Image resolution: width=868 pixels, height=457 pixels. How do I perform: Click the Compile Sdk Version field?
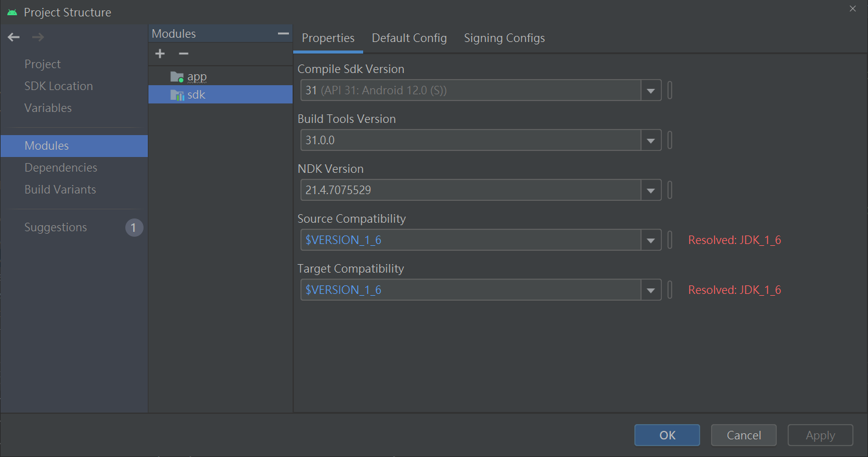471,91
